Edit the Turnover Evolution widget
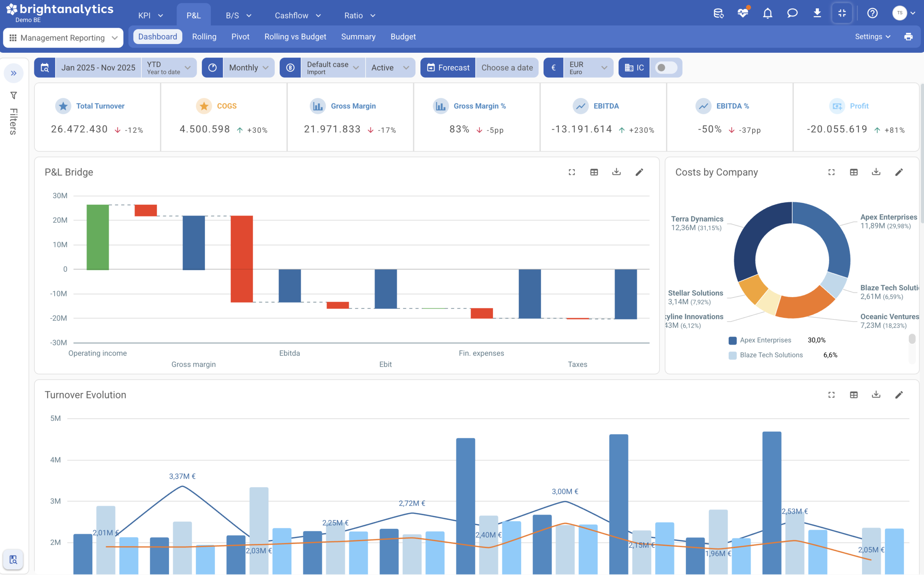This screenshot has height=575, width=924. [899, 395]
